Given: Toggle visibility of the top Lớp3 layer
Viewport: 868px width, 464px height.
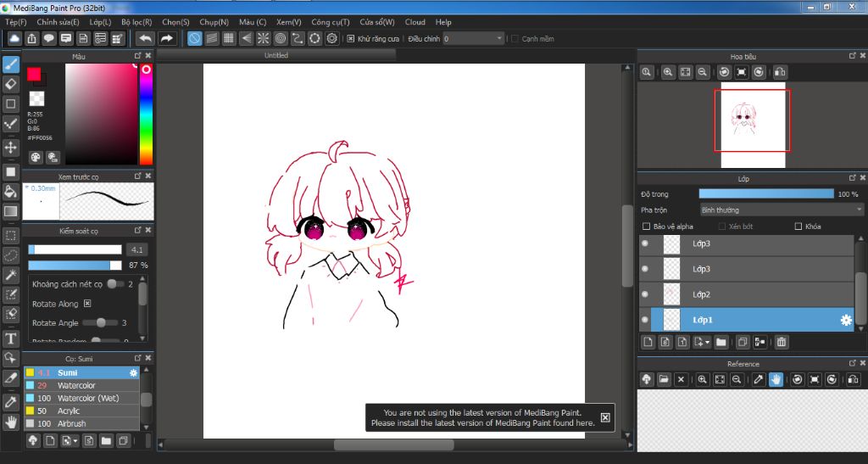Looking at the screenshot, I should point(645,243).
